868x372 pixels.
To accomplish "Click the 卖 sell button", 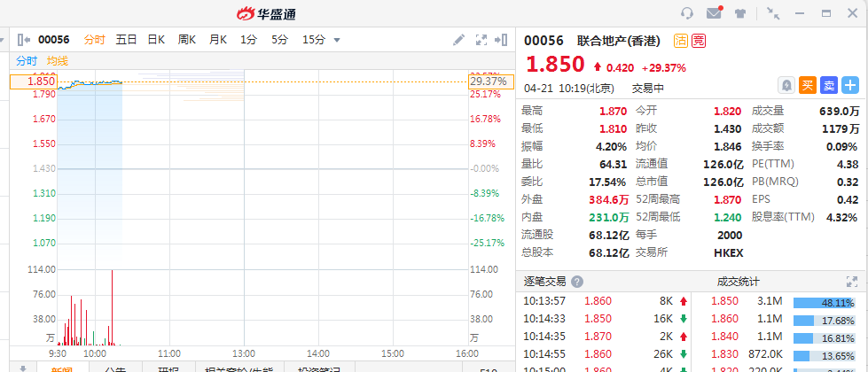I will tap(829, 85).
